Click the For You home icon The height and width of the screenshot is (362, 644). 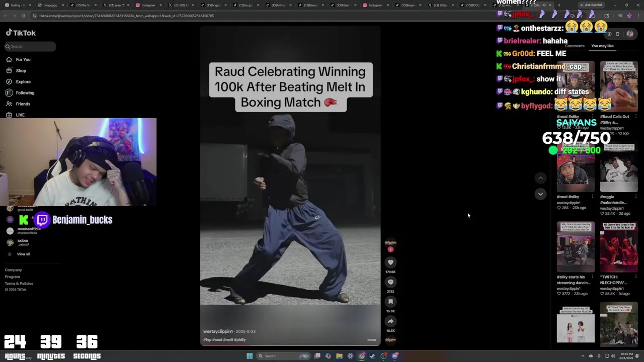pos(9,59)
